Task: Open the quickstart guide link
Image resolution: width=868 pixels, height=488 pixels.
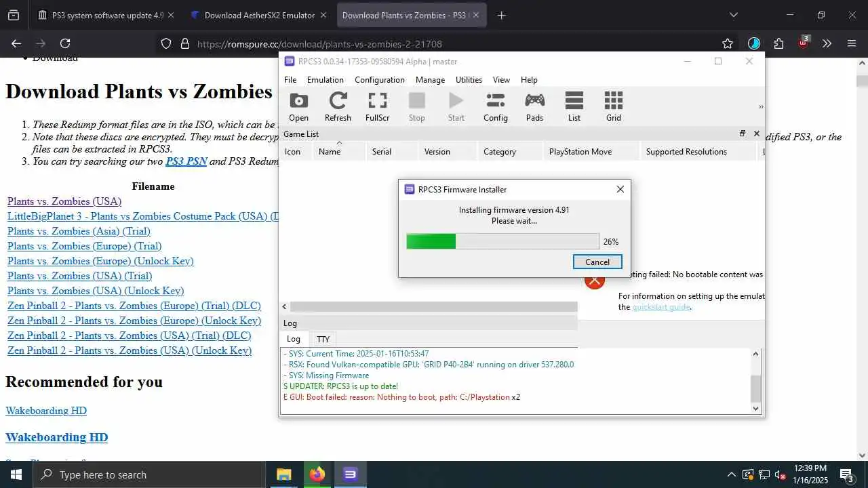Action: (660, 307)
